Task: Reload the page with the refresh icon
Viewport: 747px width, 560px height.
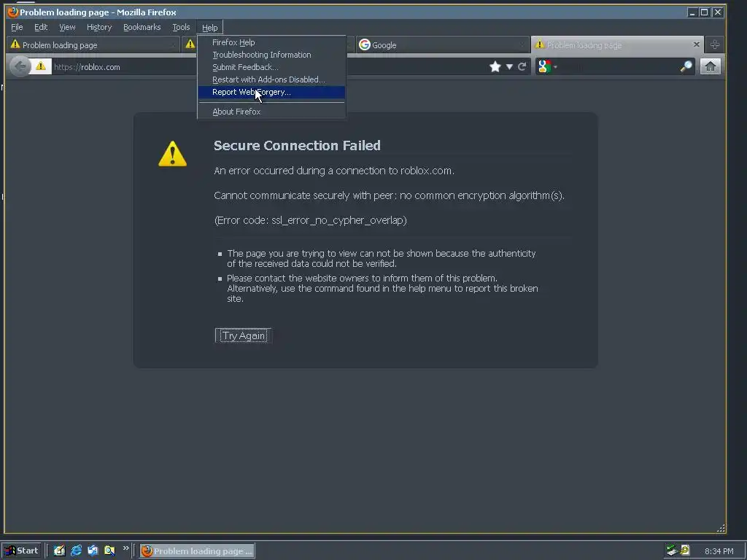Action: click(x=522, y=66)
